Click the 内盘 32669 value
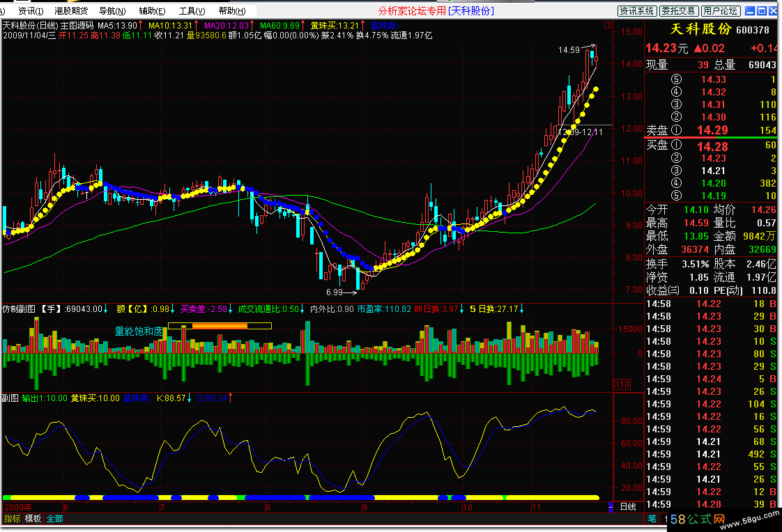Viewport: 782px width, 532px height. (762, 249)
